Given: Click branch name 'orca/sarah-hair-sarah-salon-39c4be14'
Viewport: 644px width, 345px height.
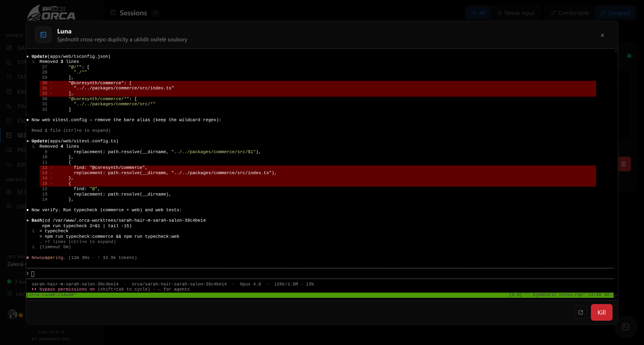Looking at the screenshot, I should 179,284.
